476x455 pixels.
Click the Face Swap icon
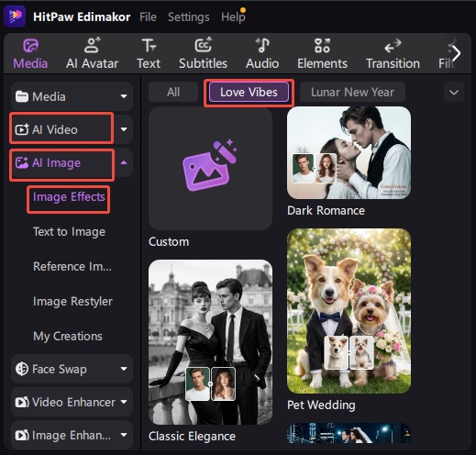pos(22,369)
